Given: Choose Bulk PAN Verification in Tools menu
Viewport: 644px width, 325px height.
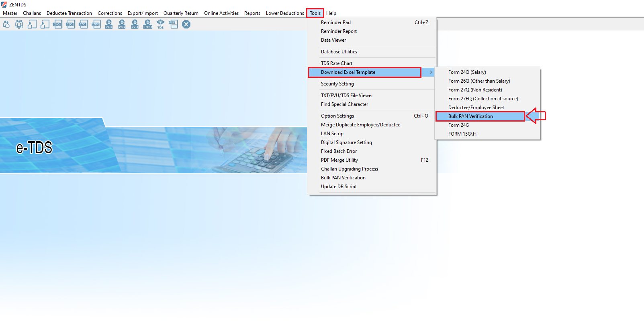Looking at the screenshot, I should [x=372, y=178].
